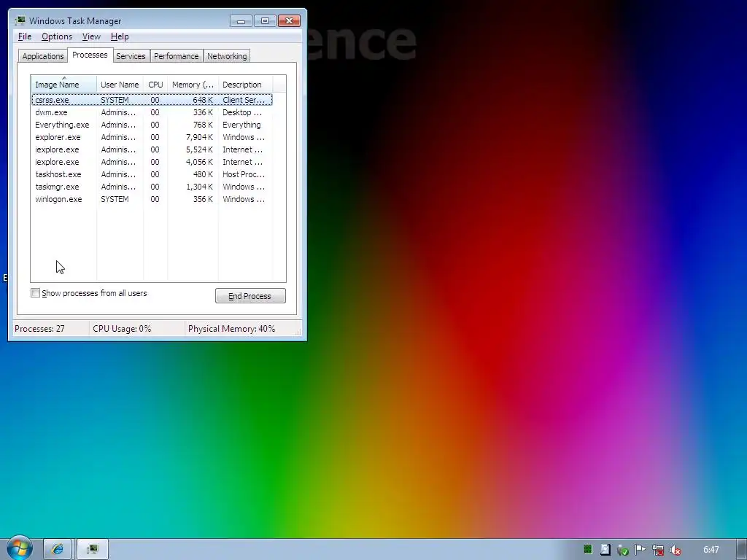Click the muted speaker volume icon
The height and width of the screenshot is (560, 747).
coord(675,550)
